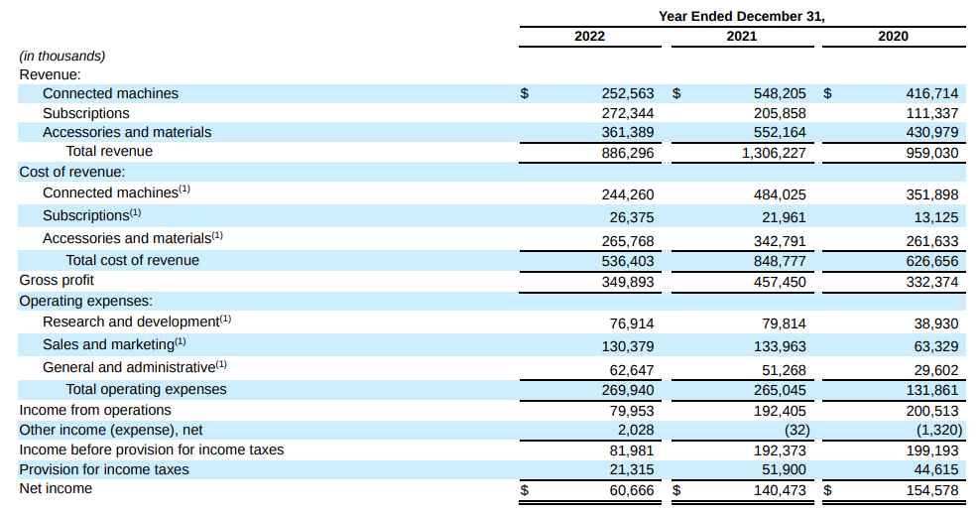Viewport: 980px width, 514px height.
Task: Select the 2020 column header
Action: coord(893,36)
